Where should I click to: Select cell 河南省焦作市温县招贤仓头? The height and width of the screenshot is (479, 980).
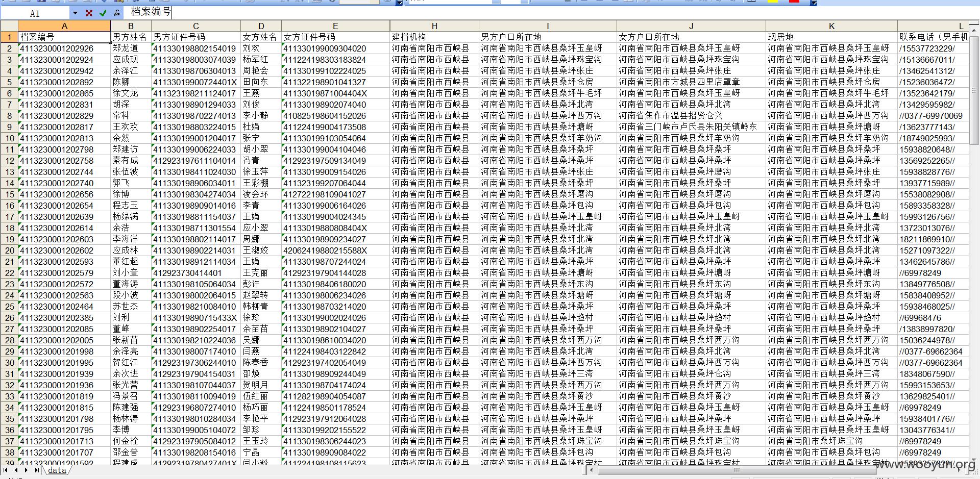691,116
